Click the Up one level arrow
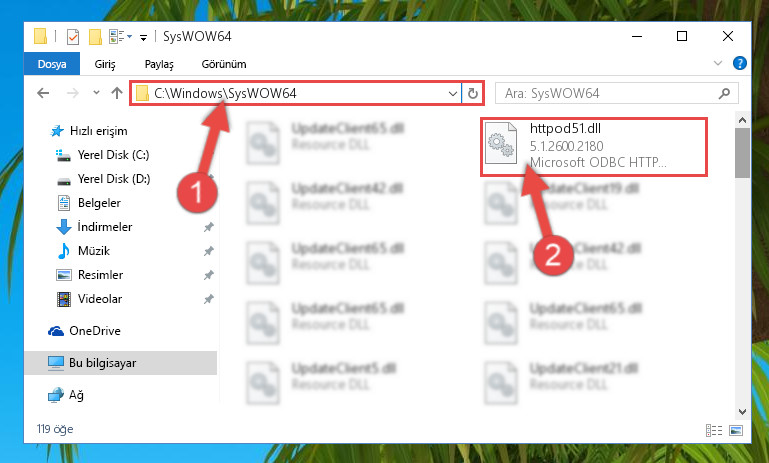The image size is (769, 463). 117,93
